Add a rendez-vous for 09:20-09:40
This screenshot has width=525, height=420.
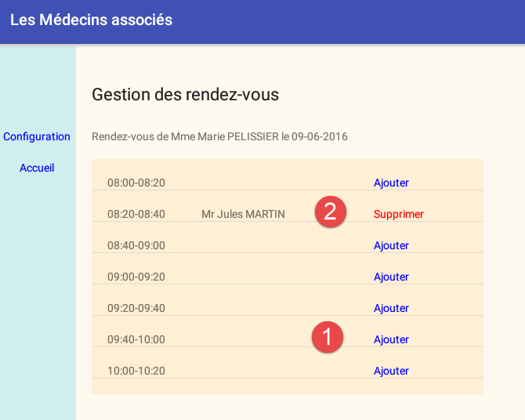click(391, 308)
